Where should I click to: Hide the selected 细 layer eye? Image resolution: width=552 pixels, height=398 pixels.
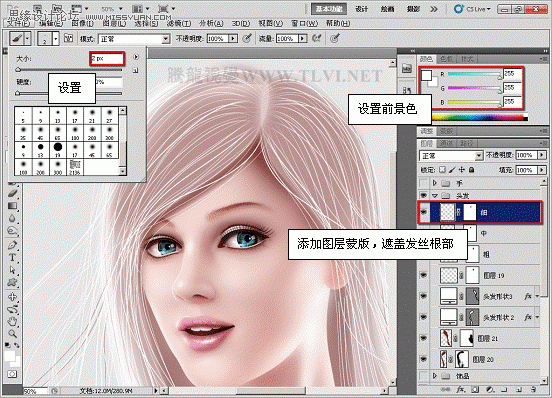(x=424, y=212)
